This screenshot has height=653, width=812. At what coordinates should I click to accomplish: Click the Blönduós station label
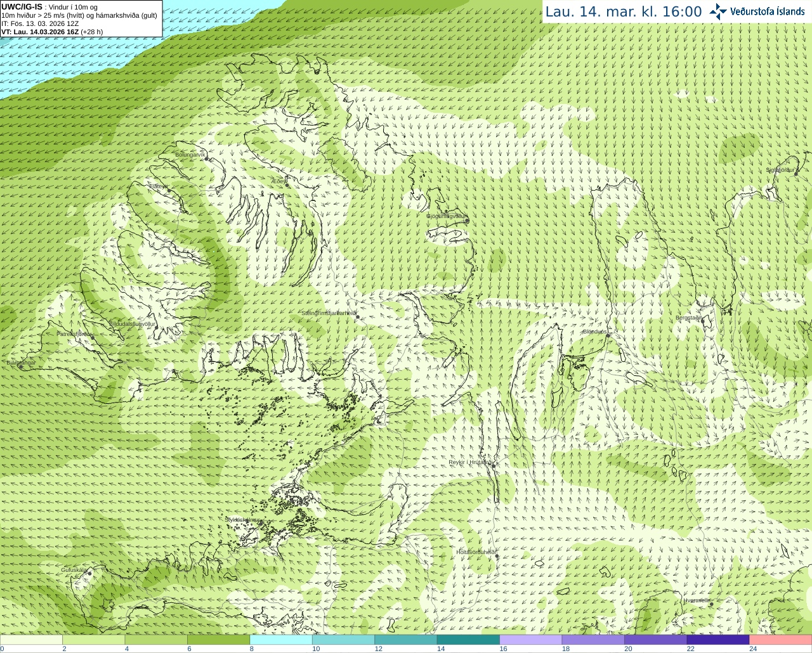pos(595,332)
